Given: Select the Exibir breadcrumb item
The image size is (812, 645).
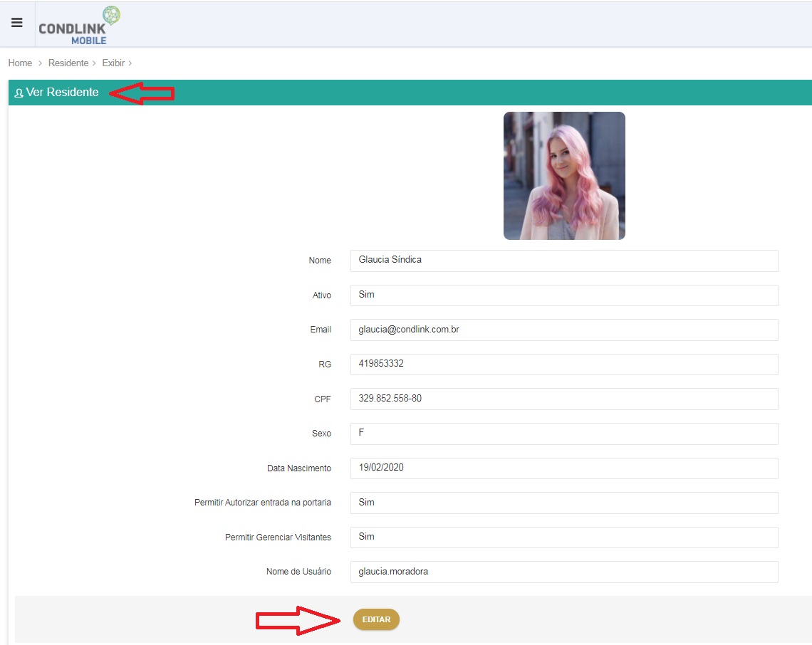Looking at the screenshot, I should tap(113, 63).
